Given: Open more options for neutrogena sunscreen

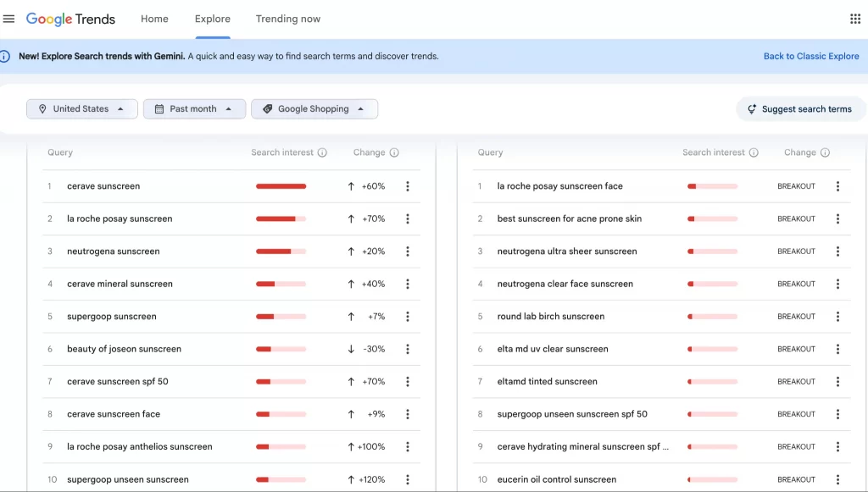Looking at the screenshot, I should tap(408, 252).
